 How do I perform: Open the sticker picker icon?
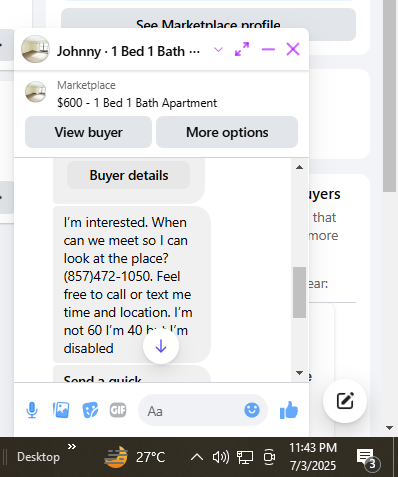90,410
